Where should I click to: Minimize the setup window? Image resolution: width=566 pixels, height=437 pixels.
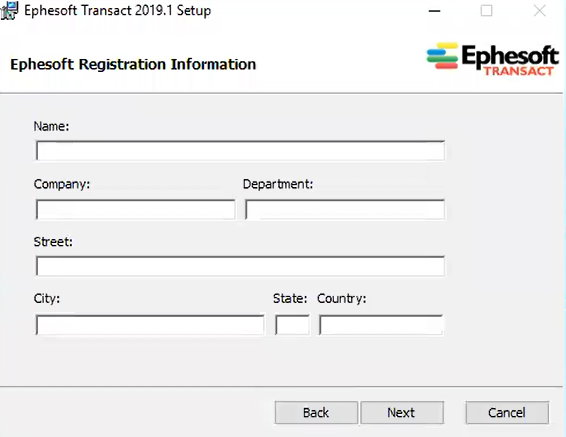click(434, 11)
